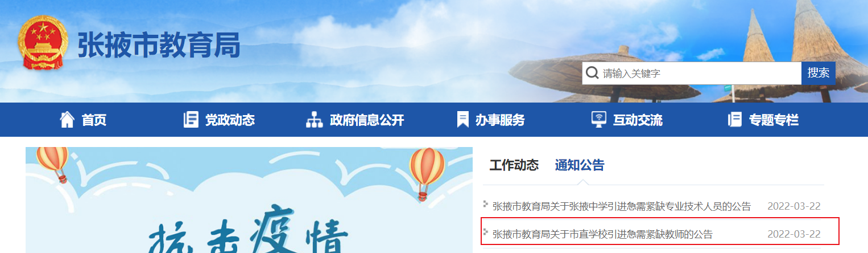Open the 互动交流 menu item
Image resolution: width=868 pixels, height=253 pixels.
pos(638,120)
